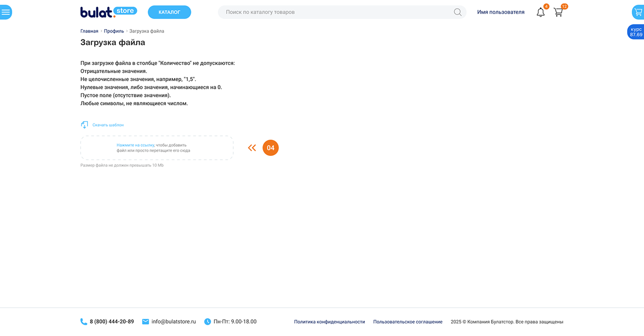Screen dimensions: 644x336
Task: Click the курс 87.69 rate badge
Action: [636, 32]
